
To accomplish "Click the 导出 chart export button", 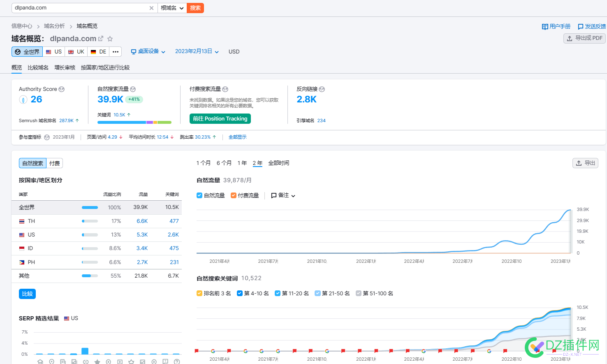I will (x=585, y=163).
